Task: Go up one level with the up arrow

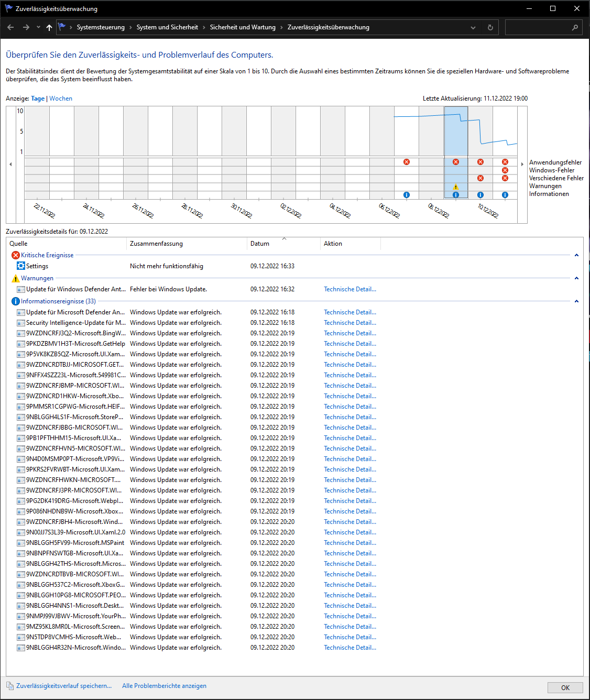Action: coord(49,27)
